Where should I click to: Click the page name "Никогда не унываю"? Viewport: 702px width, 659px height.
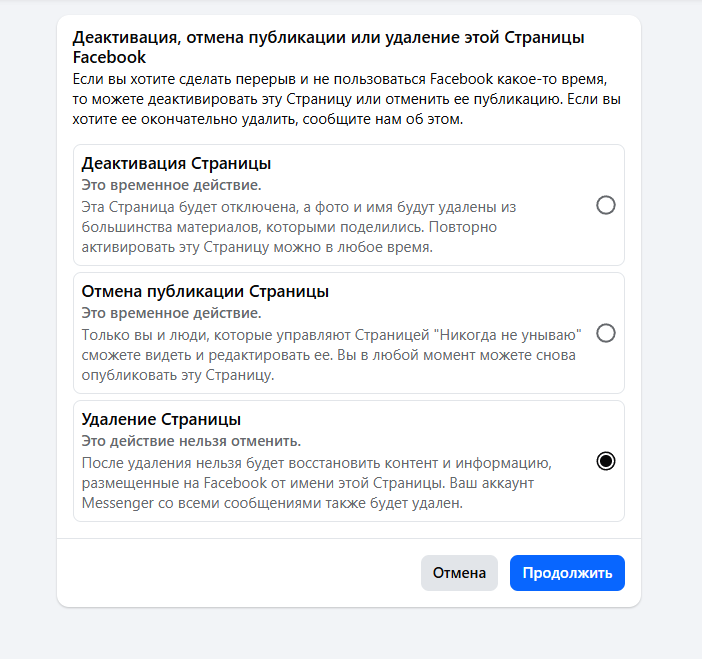click(506, 334)
